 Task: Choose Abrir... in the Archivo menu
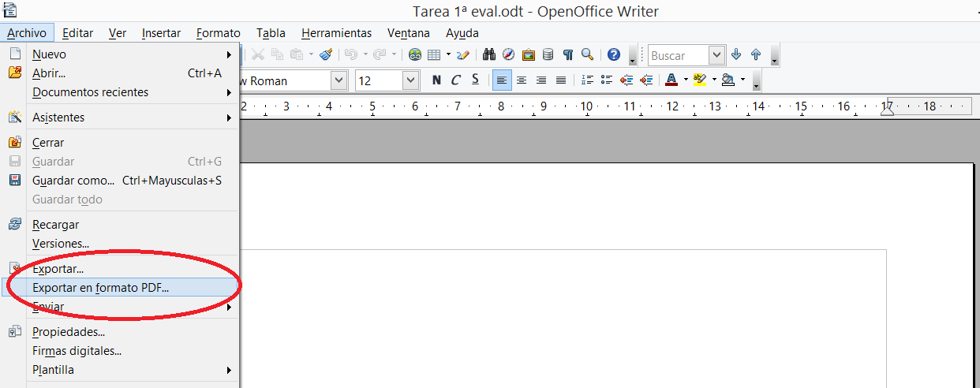(121, 73)
